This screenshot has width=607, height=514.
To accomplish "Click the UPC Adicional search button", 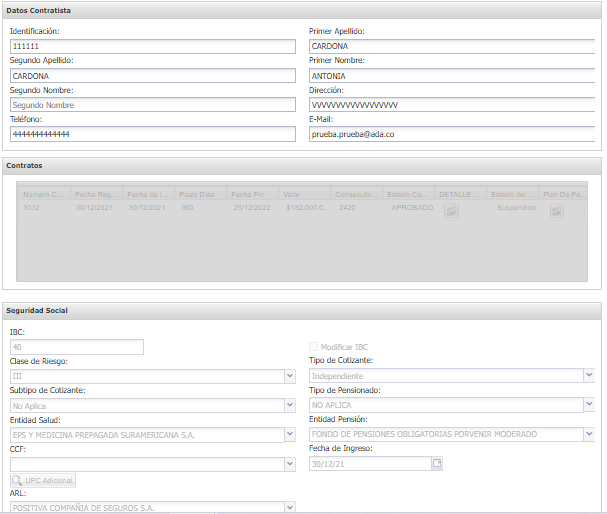I will [43, 481].
